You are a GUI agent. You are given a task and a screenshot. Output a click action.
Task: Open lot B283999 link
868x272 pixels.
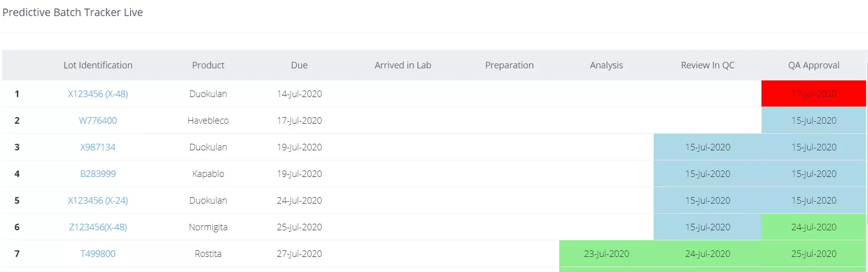pos(98,174)
